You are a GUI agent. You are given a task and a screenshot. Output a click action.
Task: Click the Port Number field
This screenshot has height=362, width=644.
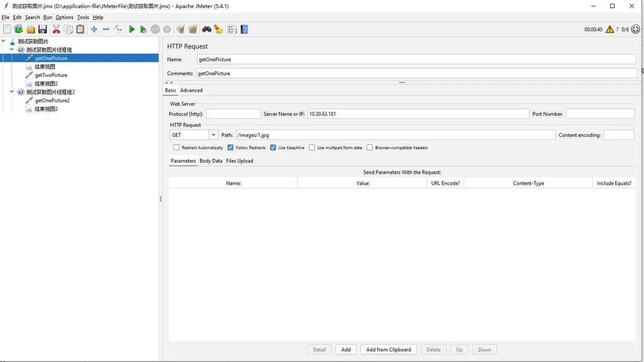click(x=600, y=114)
